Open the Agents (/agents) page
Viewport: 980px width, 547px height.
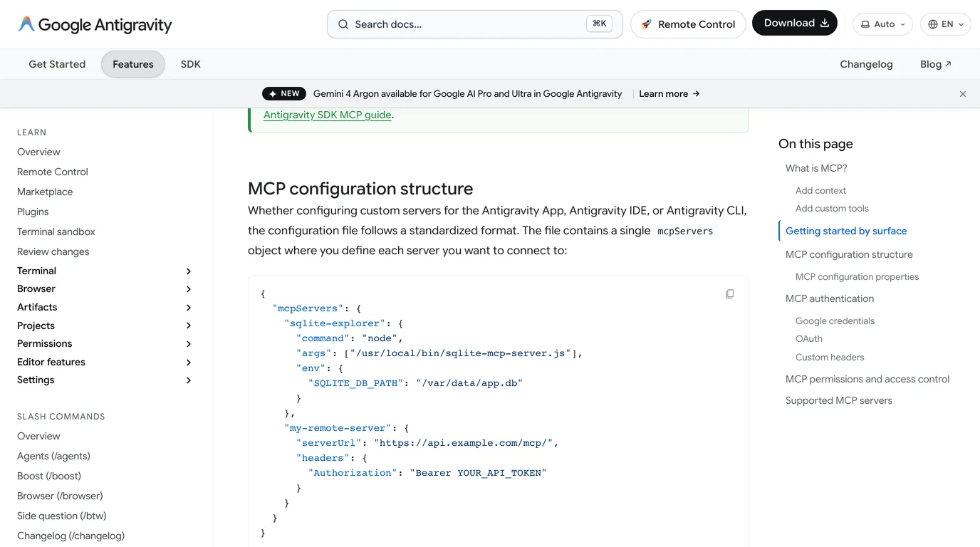[53, 456]
